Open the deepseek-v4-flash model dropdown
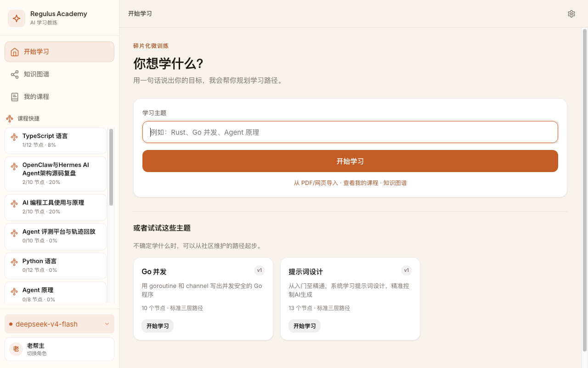This screenshot has height=368, width=588. click(x=59, y=324)
